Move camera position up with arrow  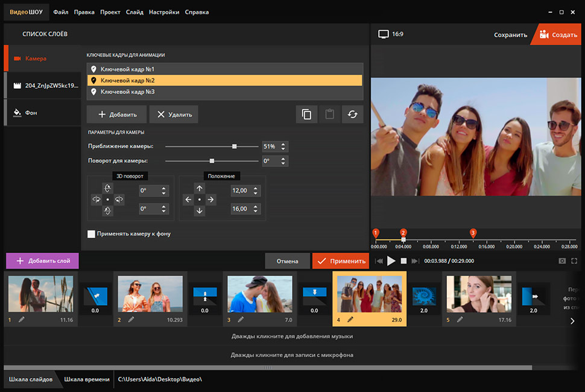[x=200, y=189]
